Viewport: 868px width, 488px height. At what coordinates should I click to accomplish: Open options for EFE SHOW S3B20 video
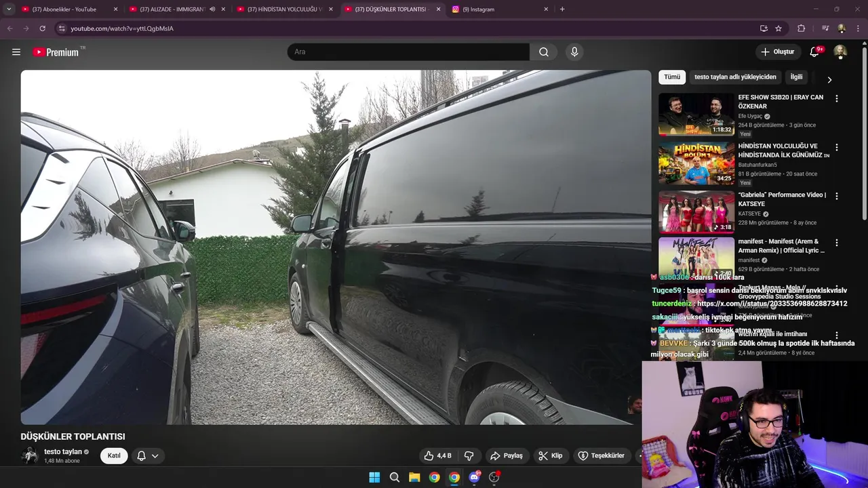point(836,98)
